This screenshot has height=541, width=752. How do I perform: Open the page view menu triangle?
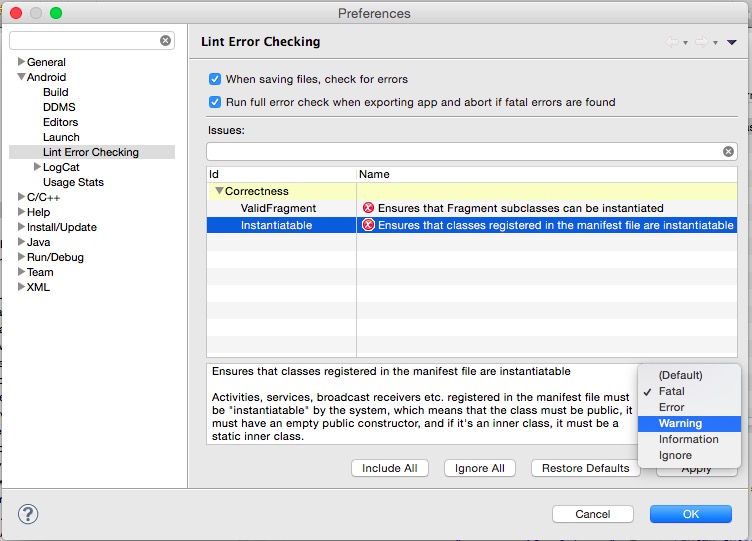731,42
